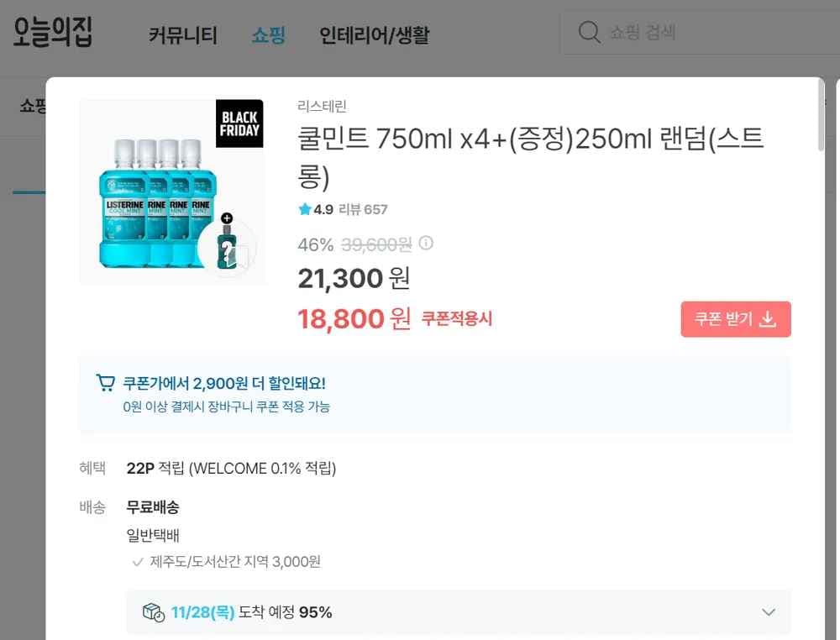This screenshot has height=640, width=840.
Task: Expand the 11/28 delivery estimate row
Action: 768,612
